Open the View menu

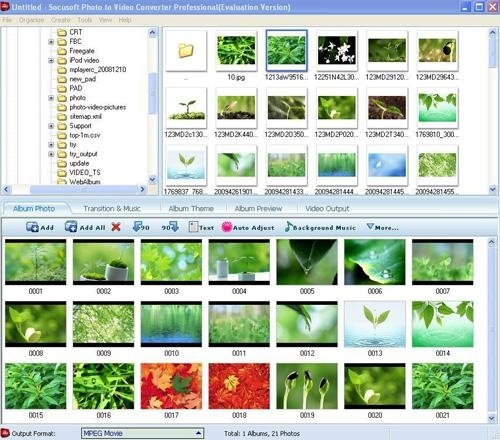pyautogui.click(x=105, y=20)
